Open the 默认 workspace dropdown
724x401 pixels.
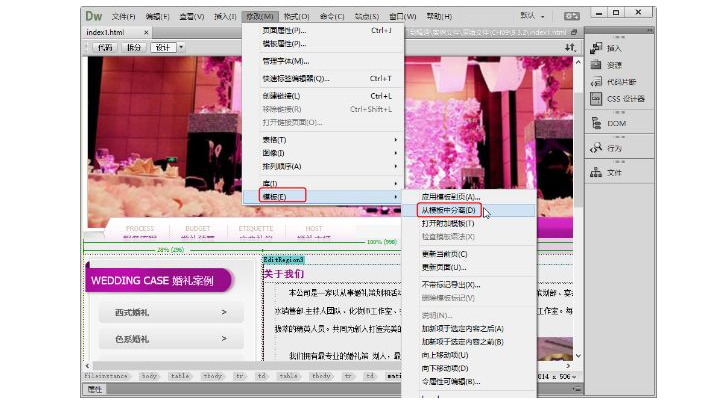531,17
